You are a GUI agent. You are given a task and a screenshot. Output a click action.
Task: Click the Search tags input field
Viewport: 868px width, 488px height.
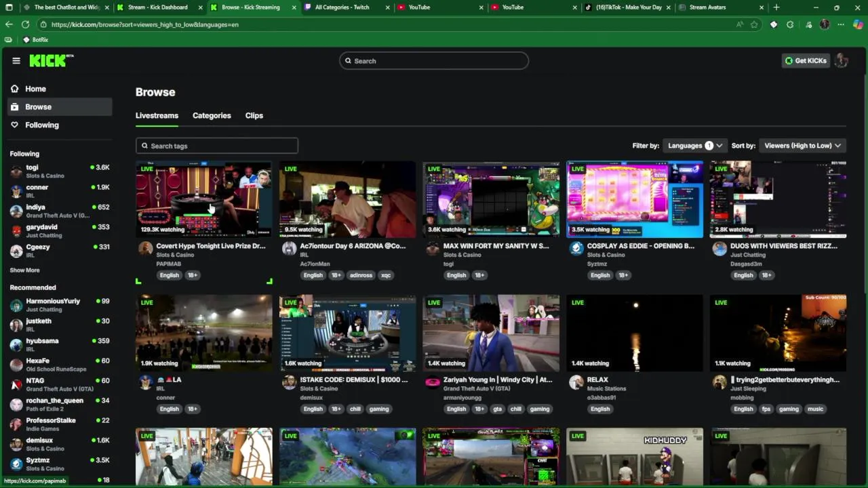[x=217, y=146]
